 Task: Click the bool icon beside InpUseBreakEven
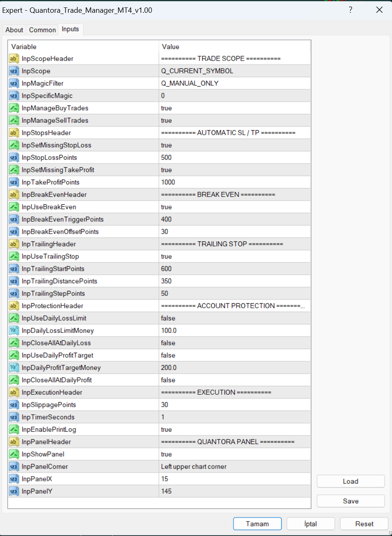(14, 207)
